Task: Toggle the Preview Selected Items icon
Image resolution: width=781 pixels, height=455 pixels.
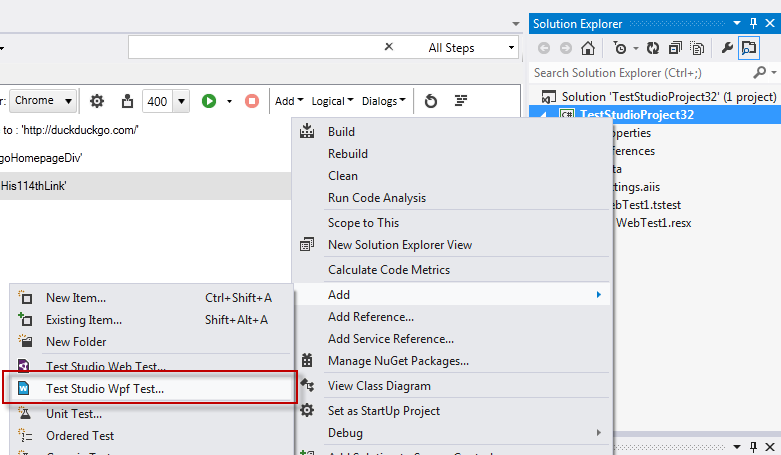Action: (749, 48)
